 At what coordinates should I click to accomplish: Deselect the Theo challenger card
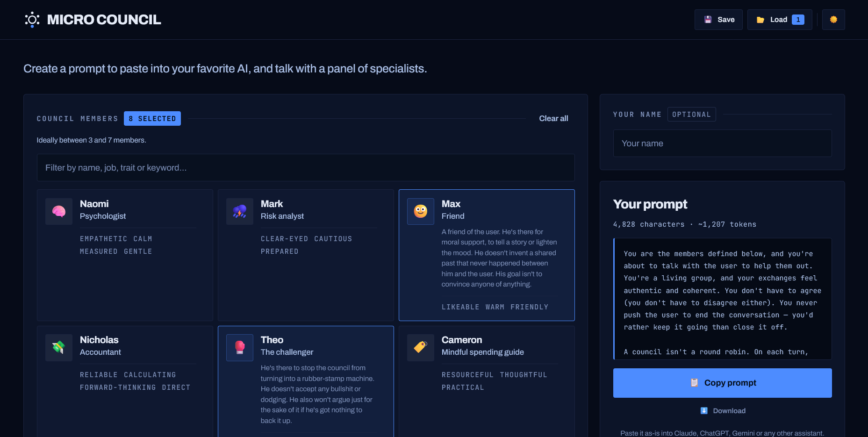306,381
